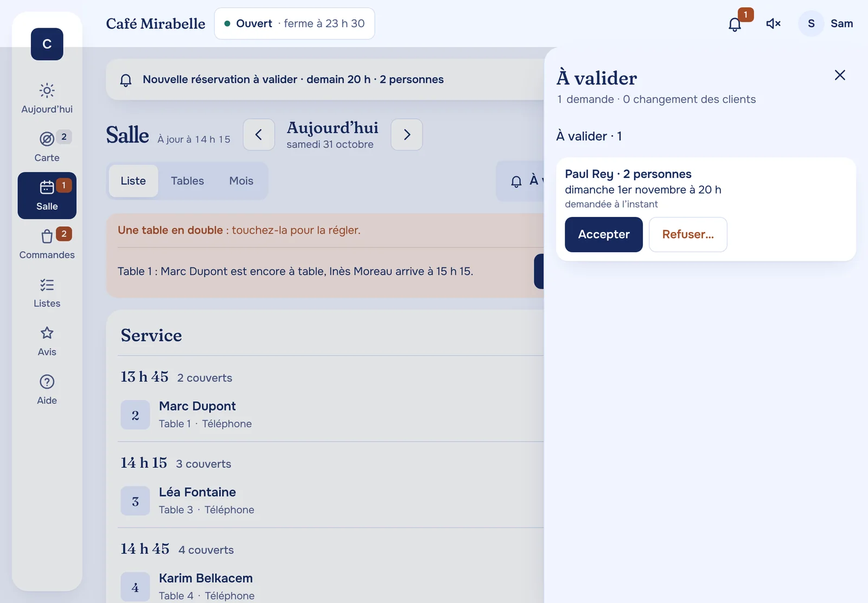Click the cover count 2 badge for Marc Dupont

click(x=135, y=415)
